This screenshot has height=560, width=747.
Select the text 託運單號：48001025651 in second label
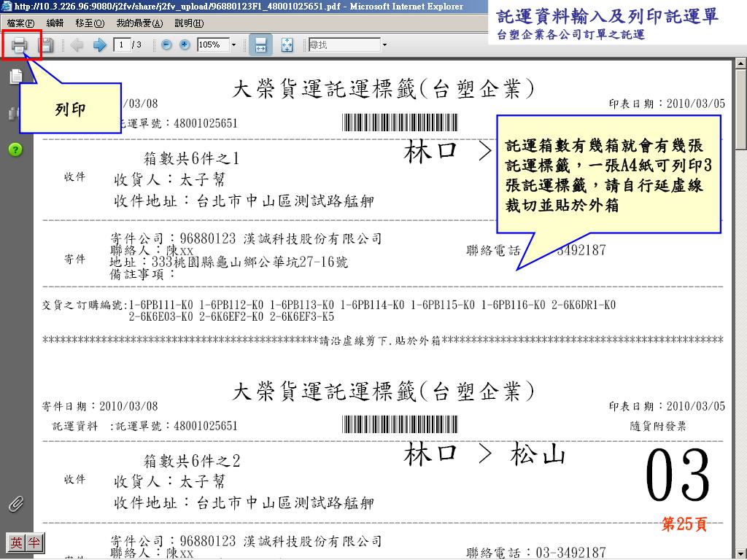(x=177, y=426)
